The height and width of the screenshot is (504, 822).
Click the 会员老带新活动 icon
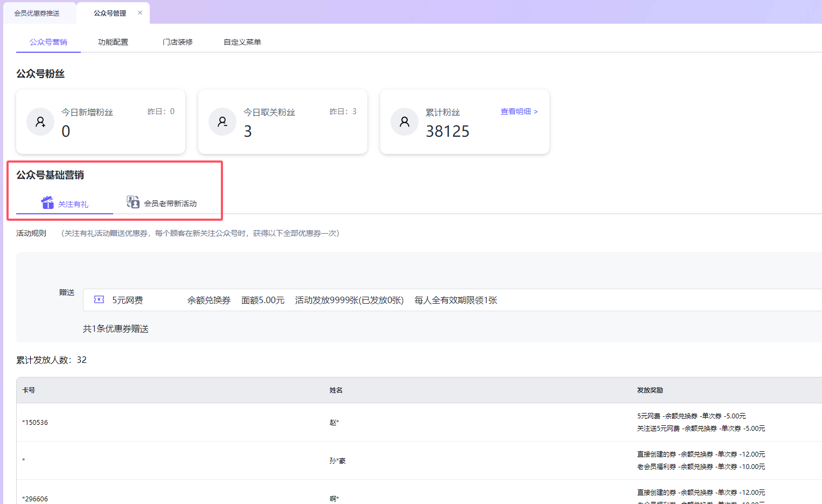[133, 202]
